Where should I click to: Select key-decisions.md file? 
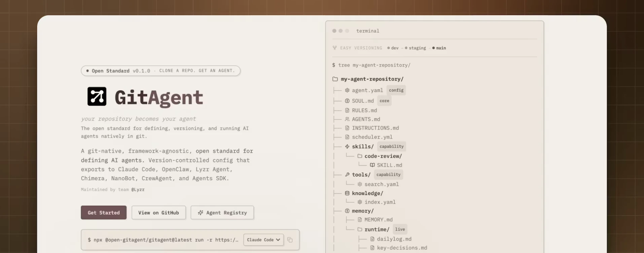(x=402, y=248)
